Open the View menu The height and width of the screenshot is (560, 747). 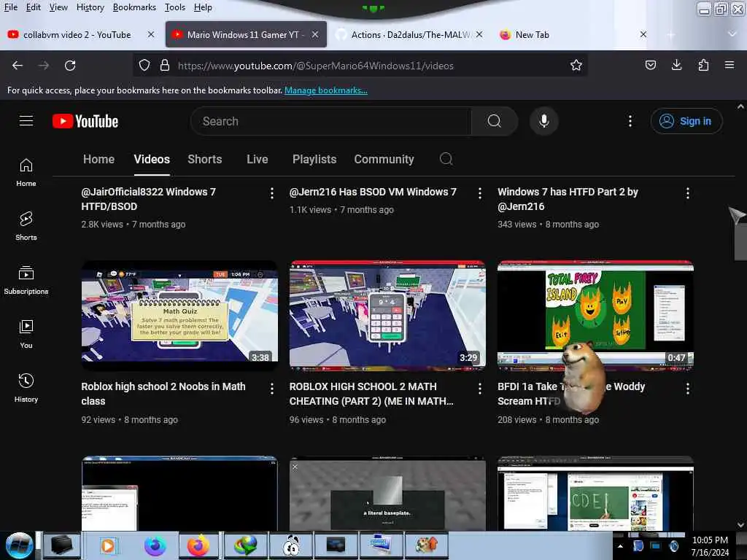tap(58, 7)
